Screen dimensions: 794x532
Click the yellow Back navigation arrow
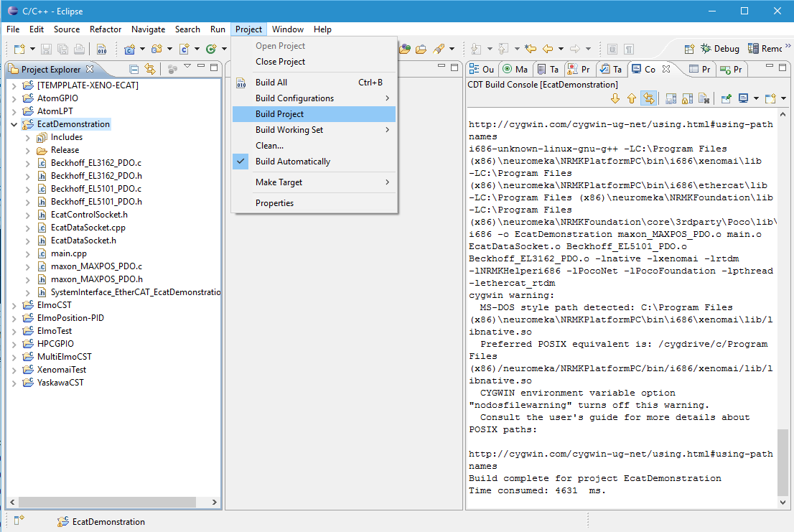[548, 49]
